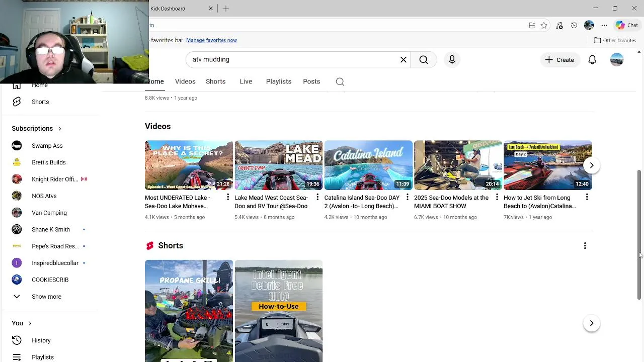644x362 pixels.
Task: Open the Other favorites folder
Action: coord(615,40)
